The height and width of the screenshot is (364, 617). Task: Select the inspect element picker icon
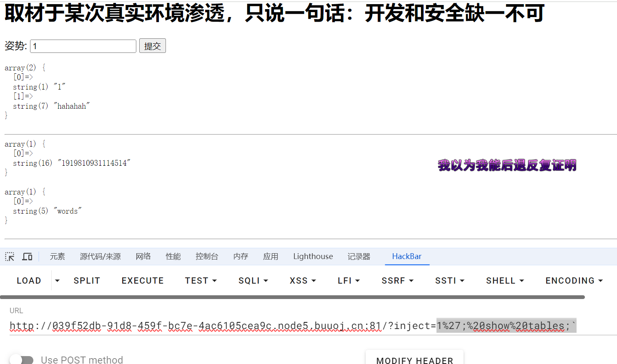pyautogui.click(x=10, y=257)
